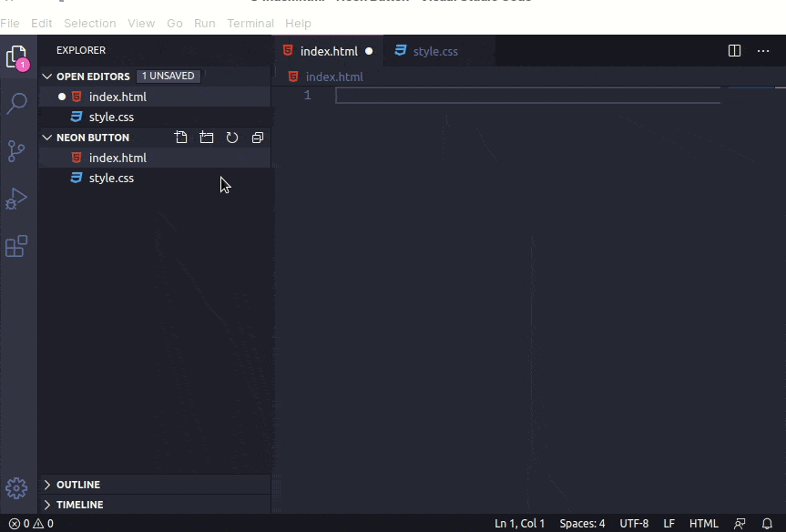Image resolution: width=786 pixels, height=532 pixels.
Task: Change indentation via Spaces: 4
Action: tap(582, 524)
